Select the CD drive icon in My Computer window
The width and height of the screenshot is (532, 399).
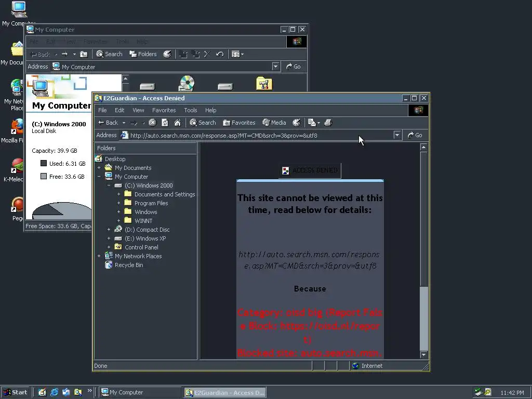pos(187,83)
